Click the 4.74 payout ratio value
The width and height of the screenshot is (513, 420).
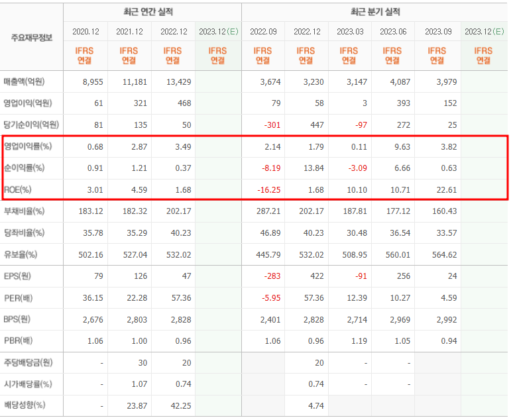click(316, 406)
